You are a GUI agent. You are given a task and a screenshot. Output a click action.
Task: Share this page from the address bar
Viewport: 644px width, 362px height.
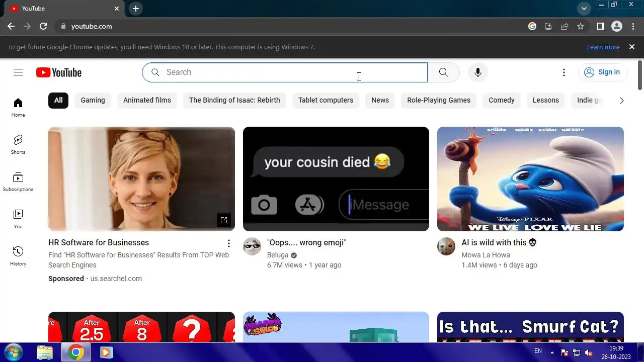[565, 26]
